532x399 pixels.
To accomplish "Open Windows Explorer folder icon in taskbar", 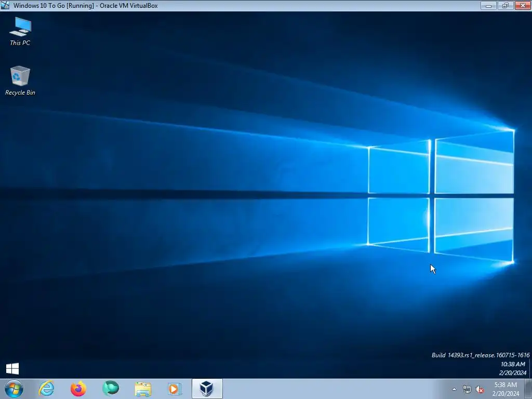I will [143, 389].
